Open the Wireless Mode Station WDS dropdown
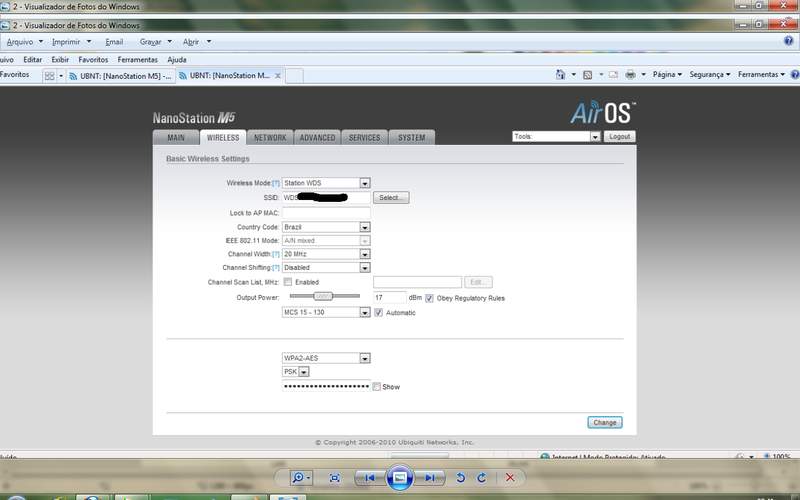800x500 pixels. (326, 183)
